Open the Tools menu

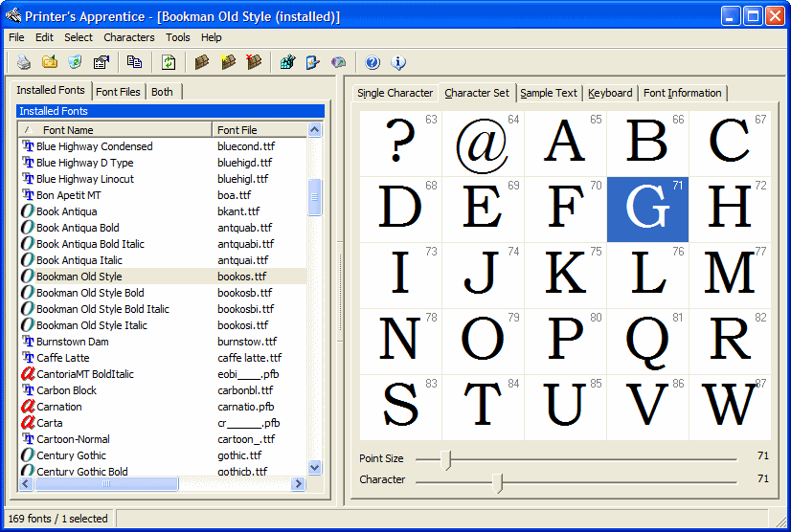[x=177, y=37]
